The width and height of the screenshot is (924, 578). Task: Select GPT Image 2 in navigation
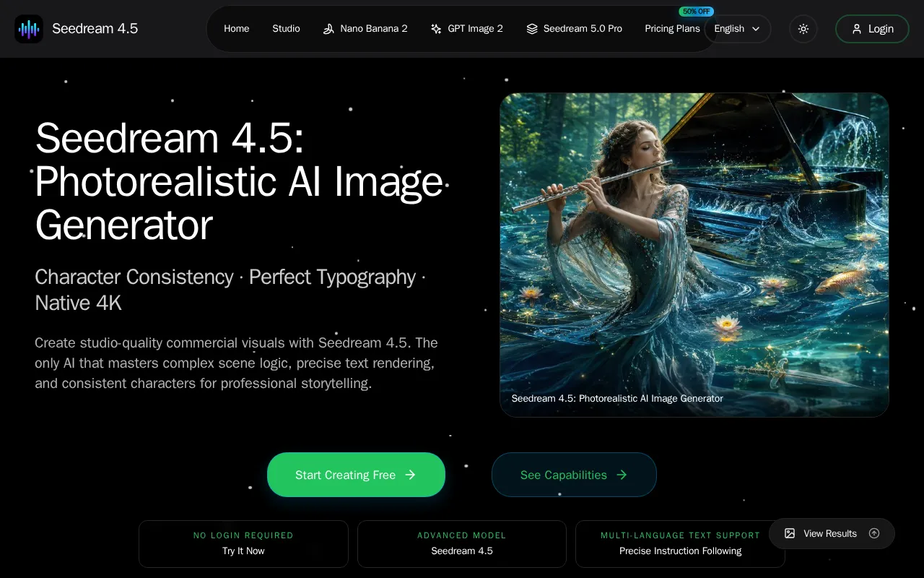pos(467,29)
